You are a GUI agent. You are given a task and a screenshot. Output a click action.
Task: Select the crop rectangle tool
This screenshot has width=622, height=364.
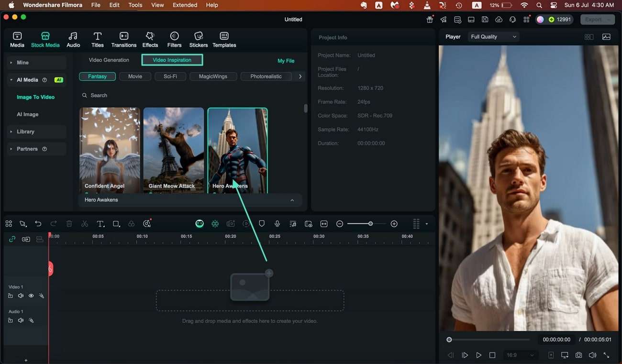[x=116, y=224]
